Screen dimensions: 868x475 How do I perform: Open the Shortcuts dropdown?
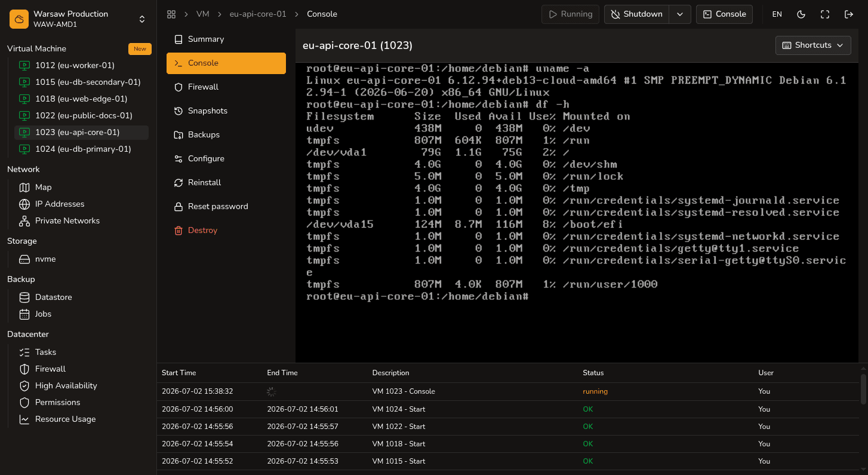(x=813, y=45)
